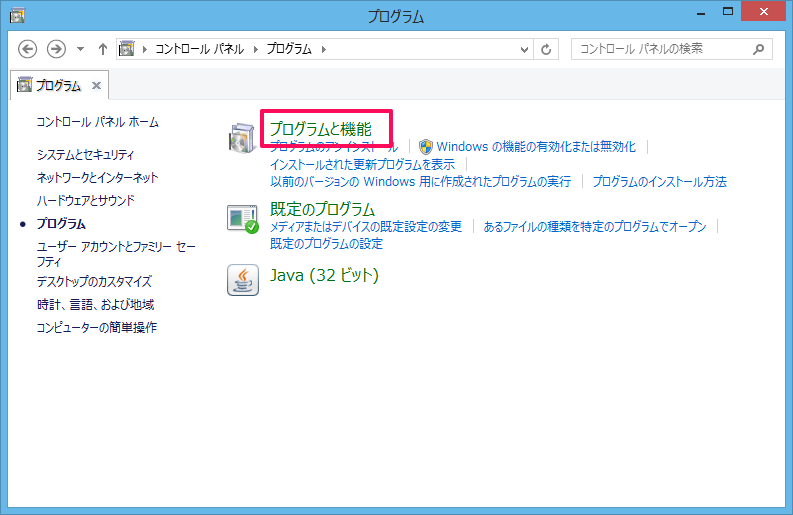This screenshot has height=515, width=793.
Task: Open the Programs and Features category icon
Action: (x=242, y=138)
